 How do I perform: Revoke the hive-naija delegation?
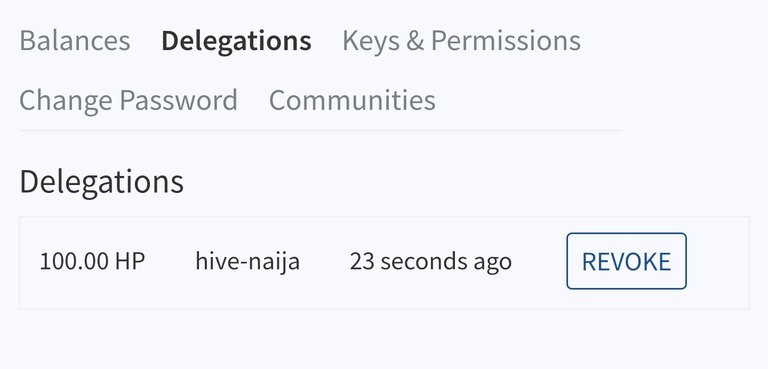(x=626, y=261)
